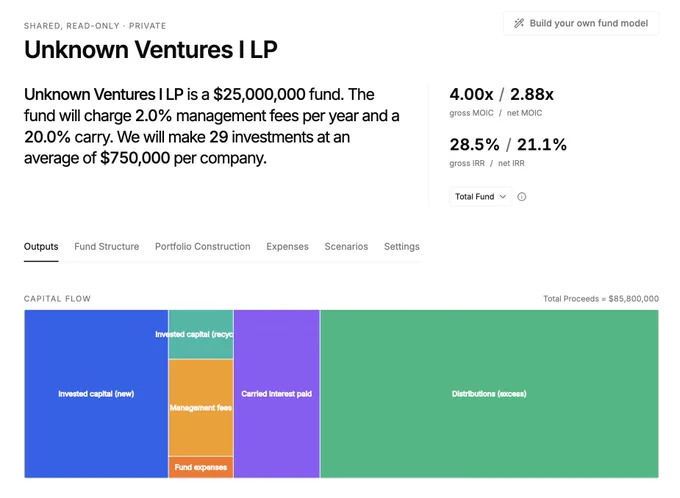Open the Settings tab

(402, 247)
